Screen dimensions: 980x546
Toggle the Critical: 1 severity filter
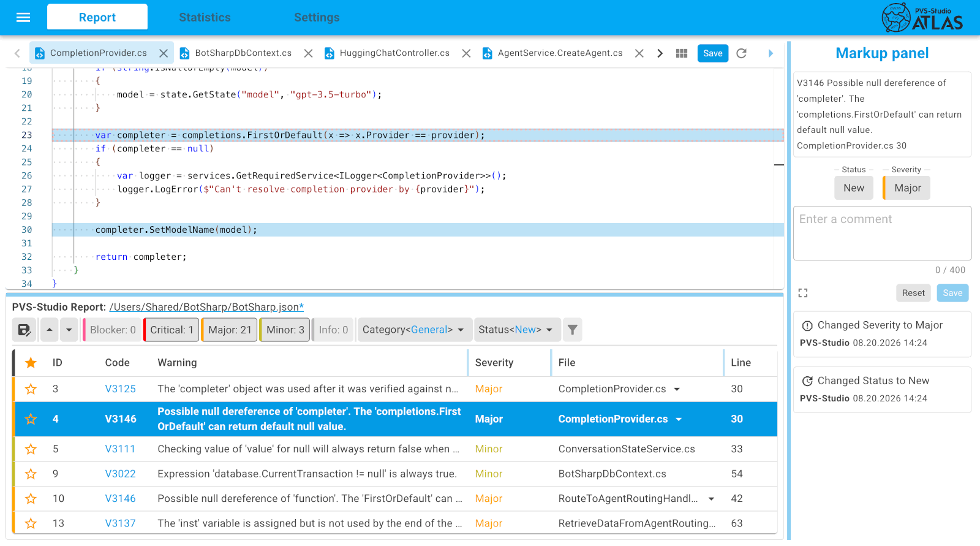tap(171, 330)
